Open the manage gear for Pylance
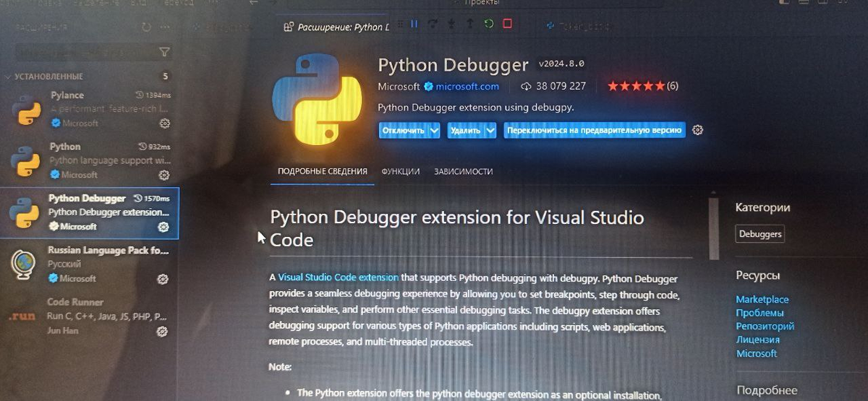This screenshot has width=868, height=401. pos(164,123)
